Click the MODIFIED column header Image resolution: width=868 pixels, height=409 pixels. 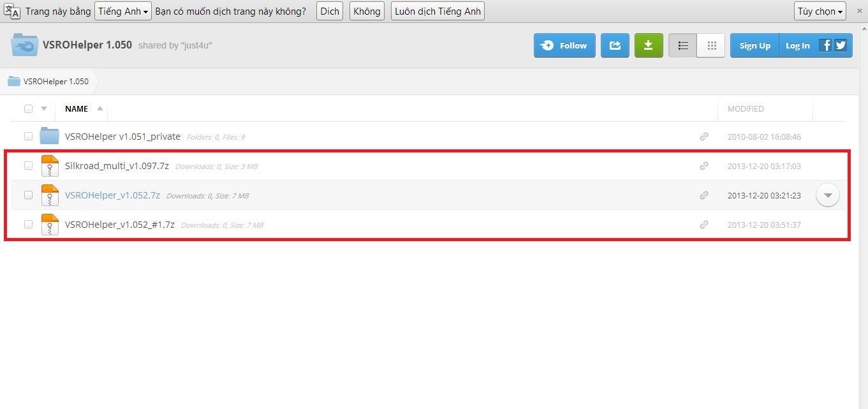point(746,109)
